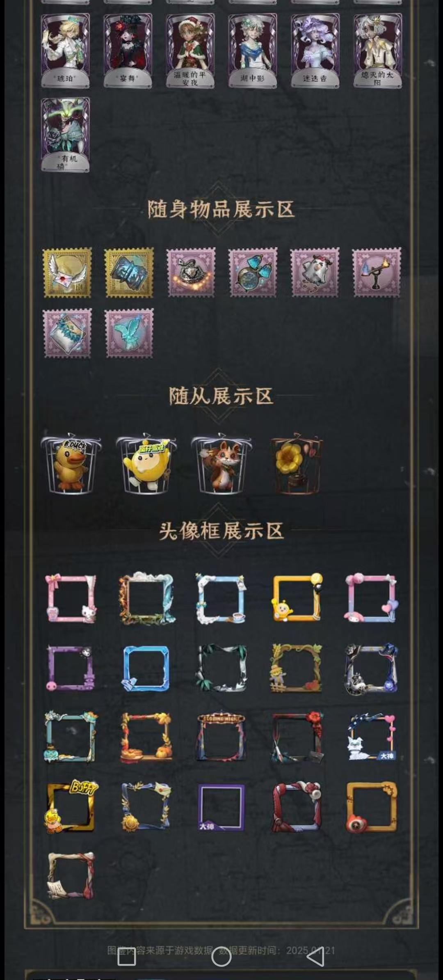The image size is (443, 980).
Task: Select the BUFFY duck avatar frame
Action: (71, 807)
